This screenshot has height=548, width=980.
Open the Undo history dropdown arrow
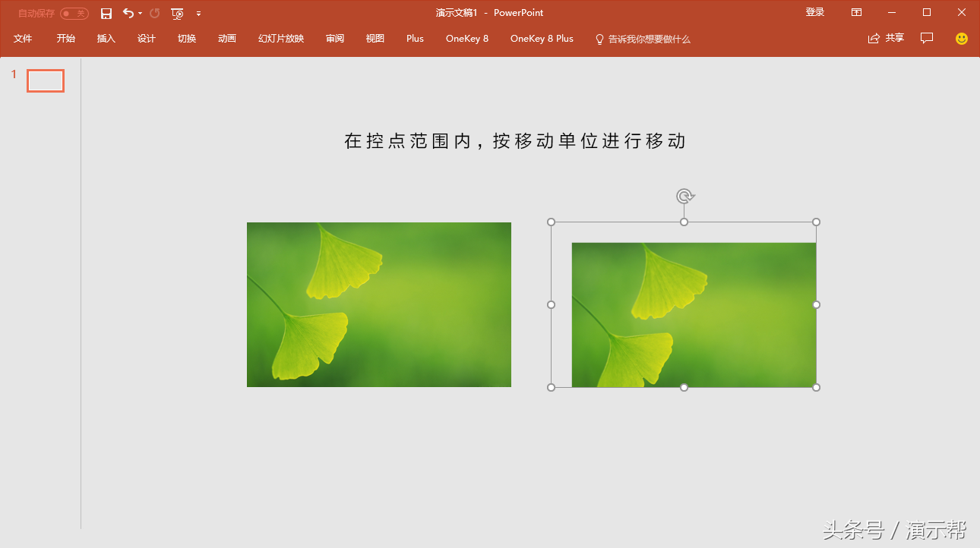(141, 14)
